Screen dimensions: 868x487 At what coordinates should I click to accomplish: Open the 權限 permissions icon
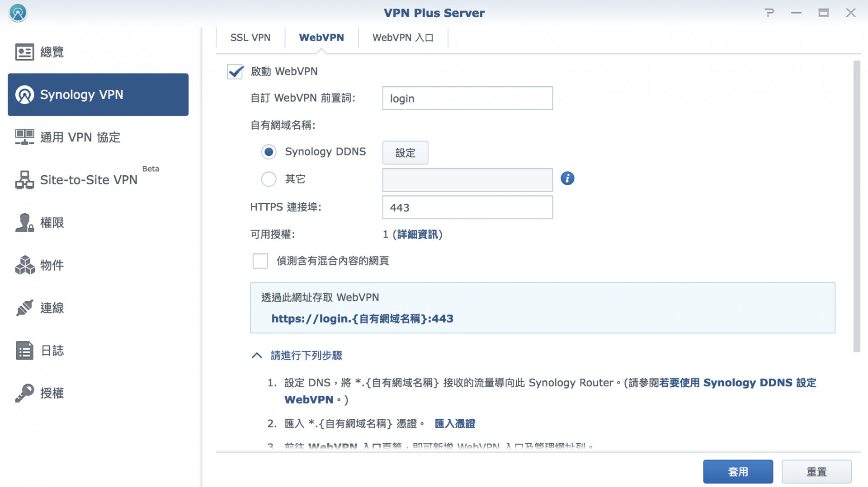coord(24,223)
